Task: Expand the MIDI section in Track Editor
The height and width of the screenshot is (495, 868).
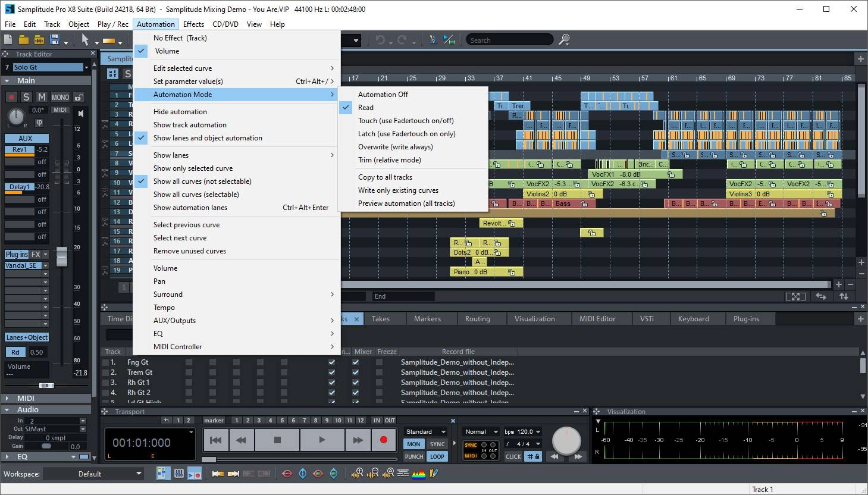Action: 7,398
